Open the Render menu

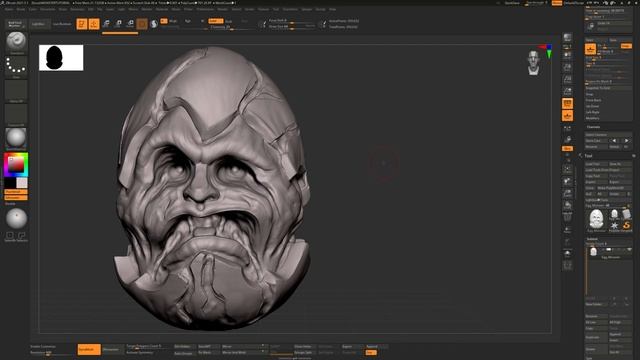pos(222,9)
